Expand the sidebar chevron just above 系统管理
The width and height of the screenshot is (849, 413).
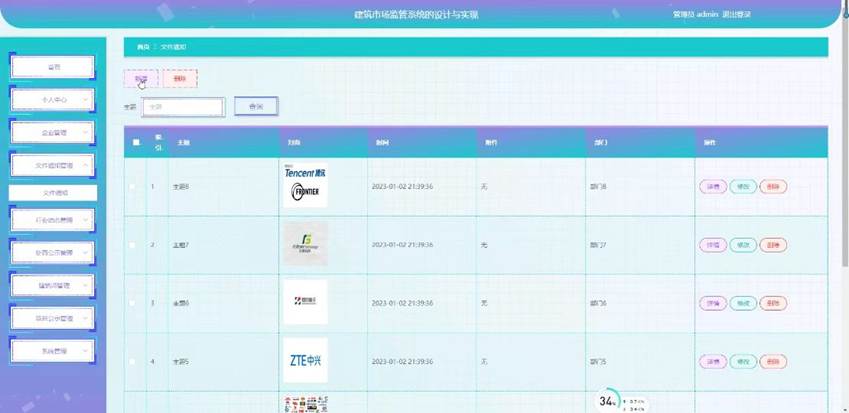point(85,318)
